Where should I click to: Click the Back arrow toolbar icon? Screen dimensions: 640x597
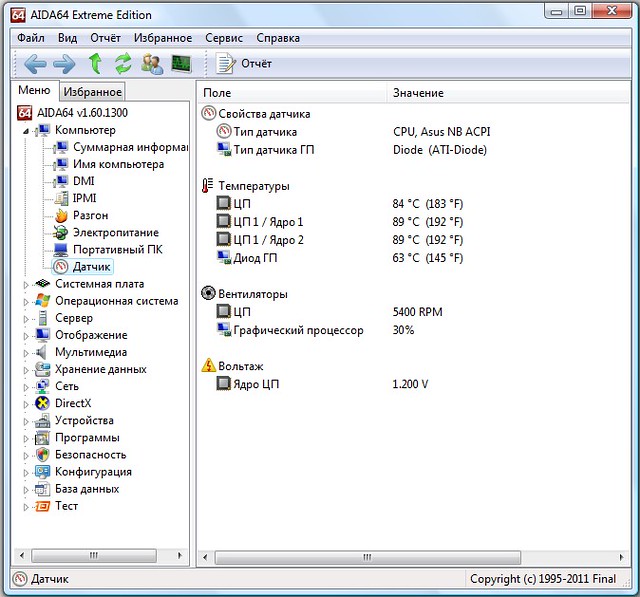point(35,64)
